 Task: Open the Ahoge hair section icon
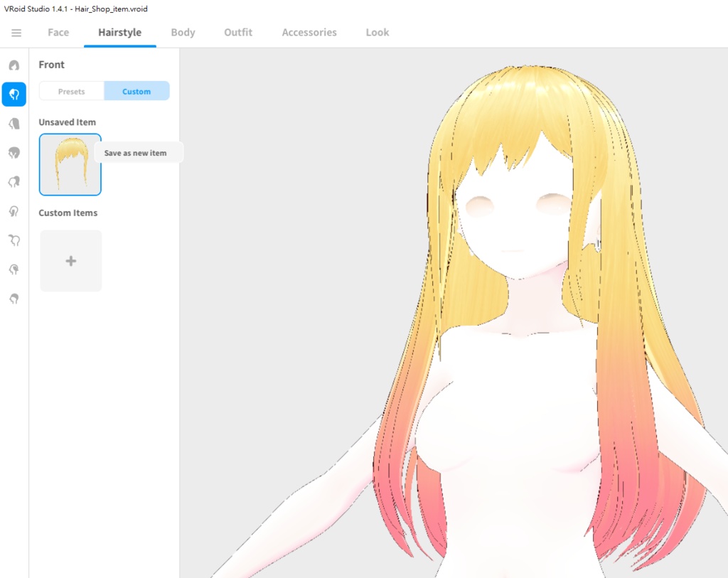(14, 181)
